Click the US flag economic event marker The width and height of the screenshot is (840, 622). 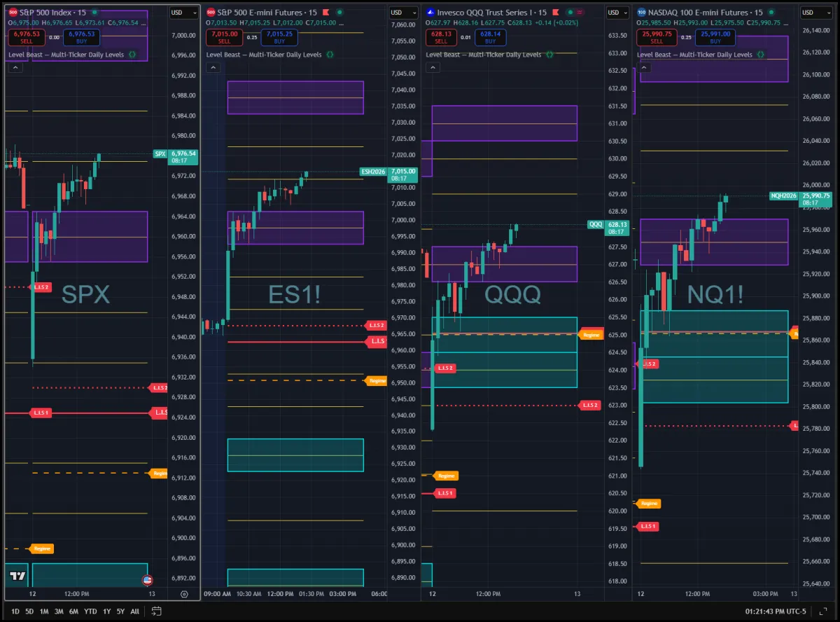tap(148, 580)
